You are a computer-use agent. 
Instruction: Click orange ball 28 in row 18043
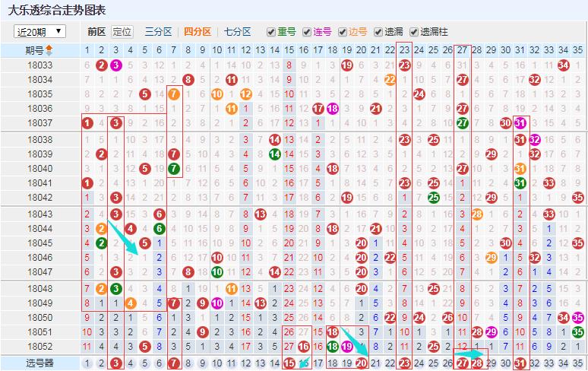click(476, 214)
